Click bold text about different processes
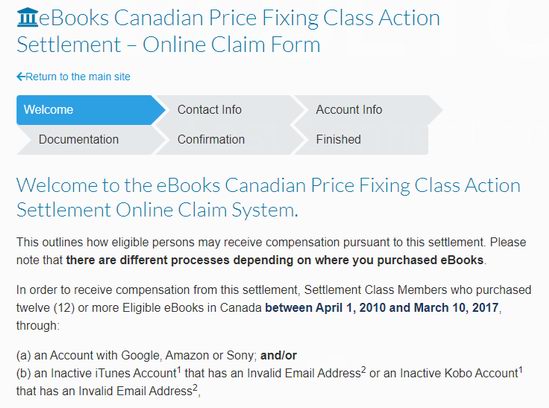Screen dimensions: 549x408 click(x=275, y=260)
